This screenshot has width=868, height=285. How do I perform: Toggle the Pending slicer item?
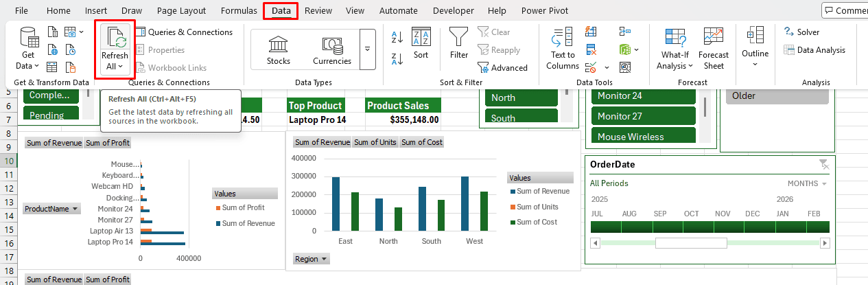pos(51,114)
